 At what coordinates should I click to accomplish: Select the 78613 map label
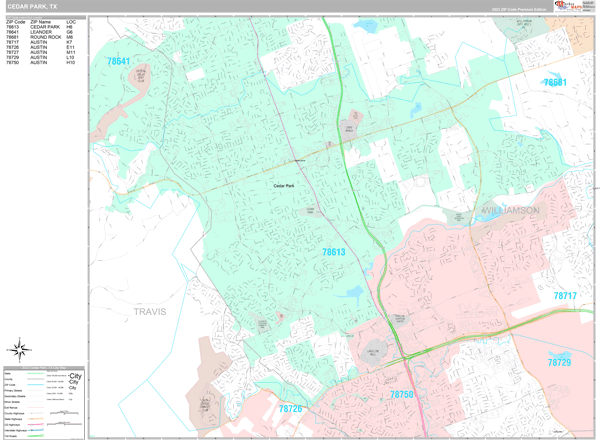point(334,252)
